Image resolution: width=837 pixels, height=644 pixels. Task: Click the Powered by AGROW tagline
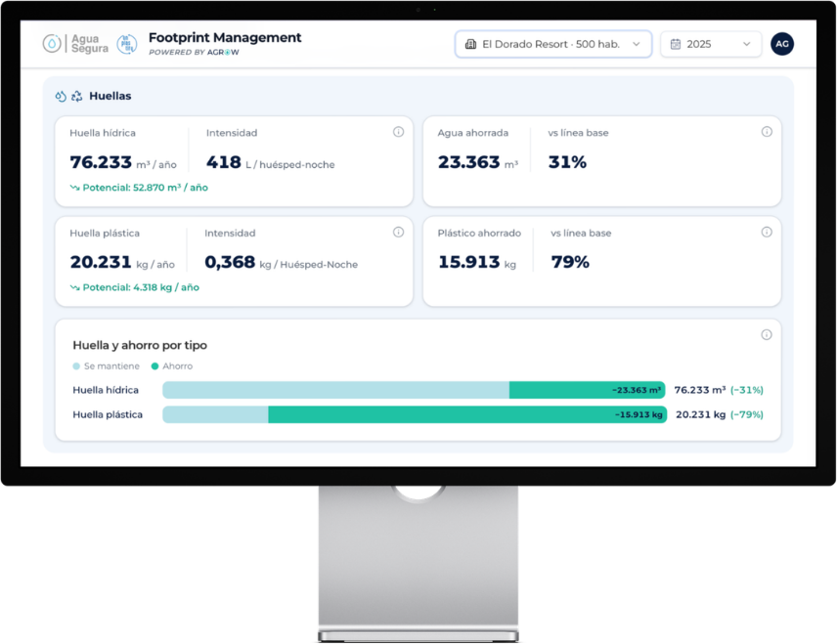[x=194, y=53]
